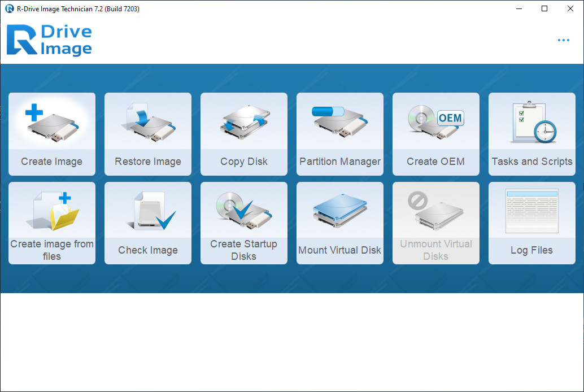
Task: Open Create Startup Disks
Action: coord(244,223)
